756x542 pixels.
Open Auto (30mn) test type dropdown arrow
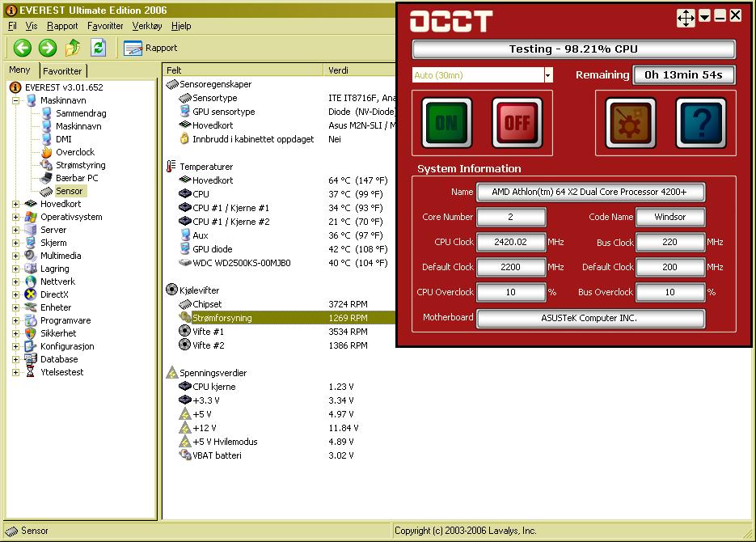547,75
